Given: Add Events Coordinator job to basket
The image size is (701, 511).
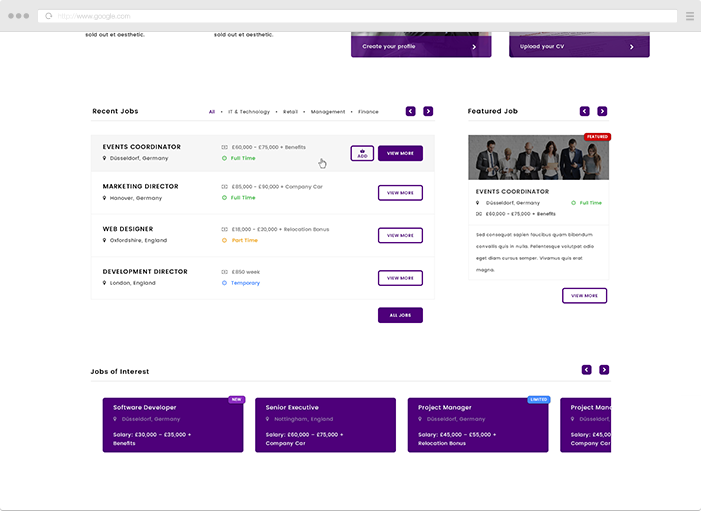Looking at the screenshot, I should pos(362,153).
